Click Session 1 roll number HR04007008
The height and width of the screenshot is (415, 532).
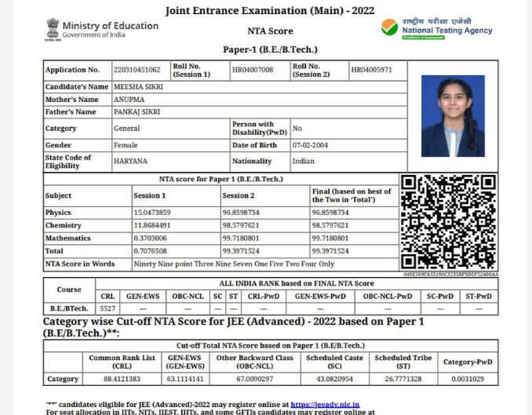click(253, 70)
